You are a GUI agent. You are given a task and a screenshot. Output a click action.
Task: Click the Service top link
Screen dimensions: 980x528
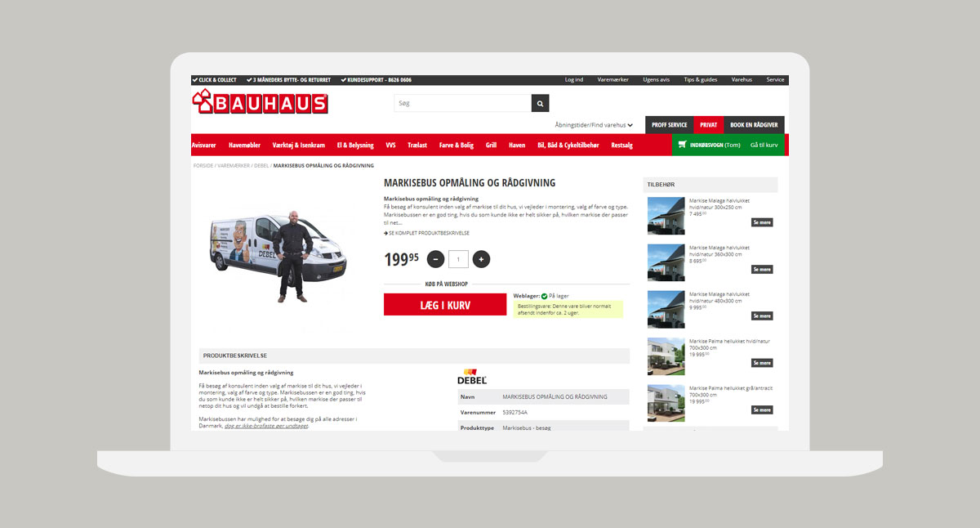pyautogui.click(x=775, y=80)
